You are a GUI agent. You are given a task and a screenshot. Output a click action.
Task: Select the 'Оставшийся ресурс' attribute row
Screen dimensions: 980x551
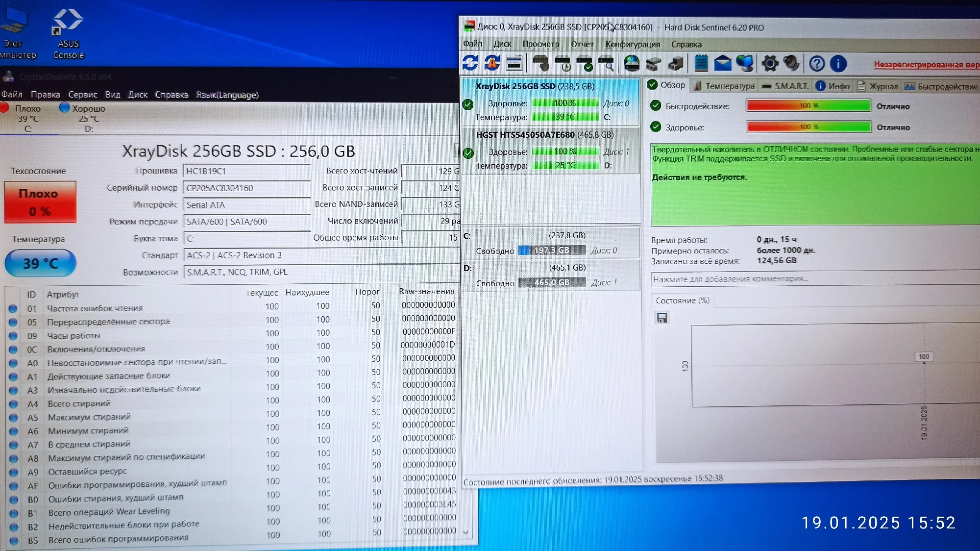tap(234, 470)
